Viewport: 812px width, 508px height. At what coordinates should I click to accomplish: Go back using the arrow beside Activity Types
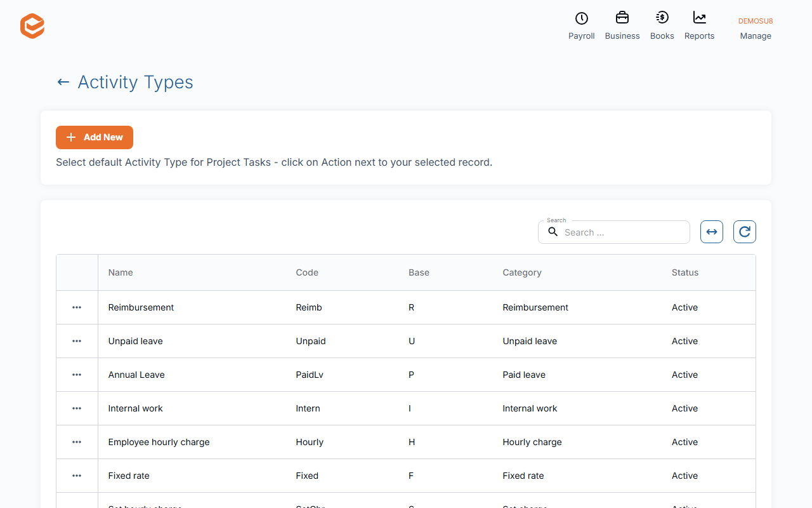point(63,82)
